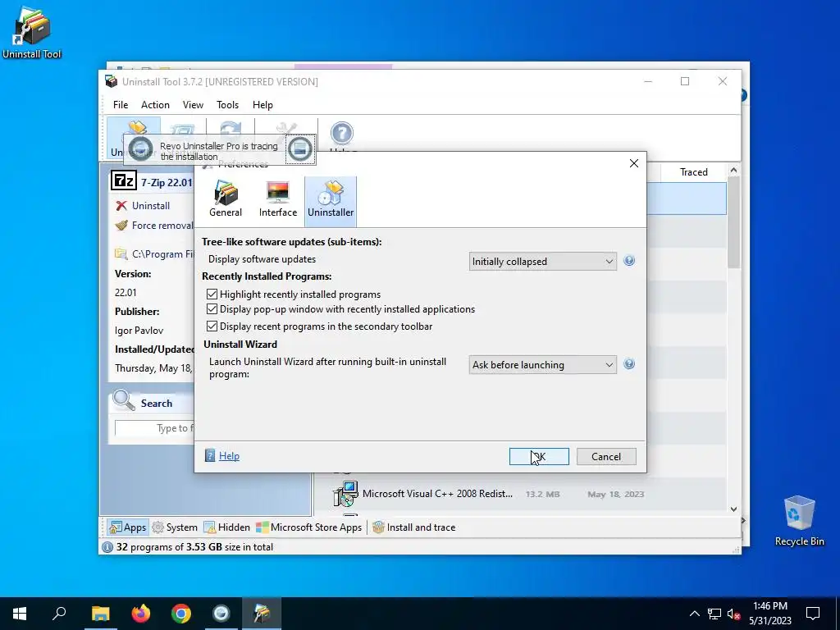This screenshot has height=630, width=840.
Task: Open the Help menu in menu bar
Action: 262,105
